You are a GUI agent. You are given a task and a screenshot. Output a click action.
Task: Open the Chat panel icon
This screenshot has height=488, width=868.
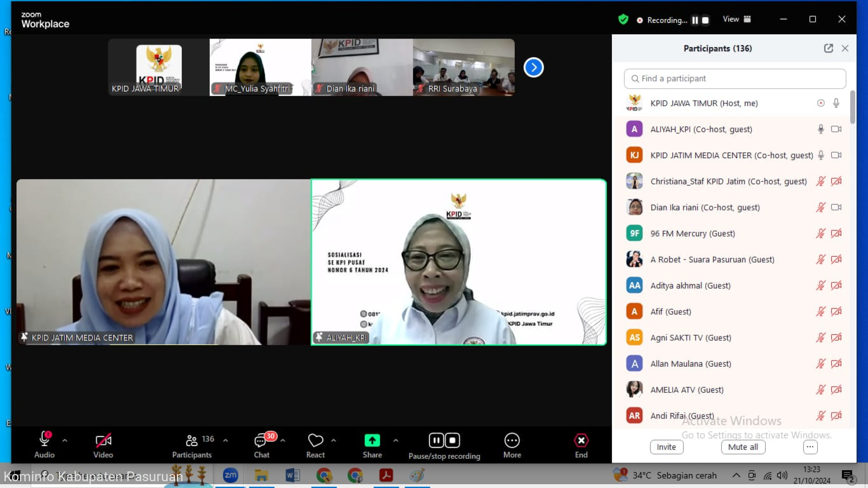pyautogui.click(x=261, y=441)
